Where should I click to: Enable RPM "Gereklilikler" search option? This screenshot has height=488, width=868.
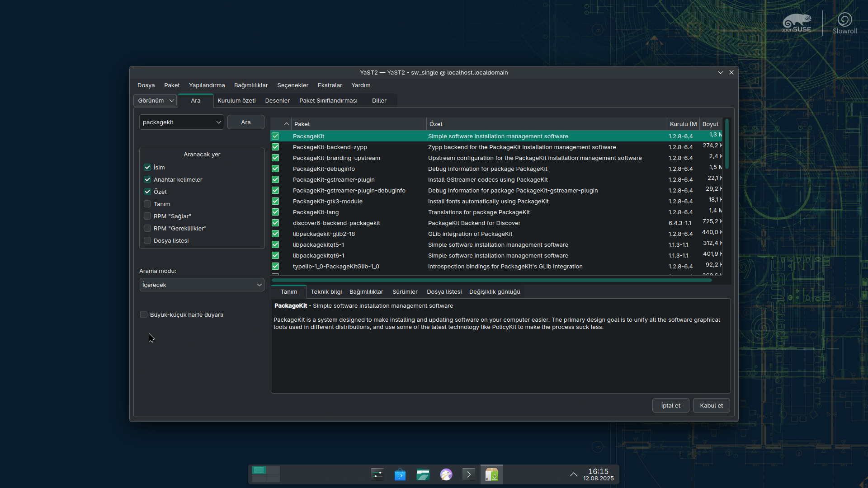click(x=147, y=228)
